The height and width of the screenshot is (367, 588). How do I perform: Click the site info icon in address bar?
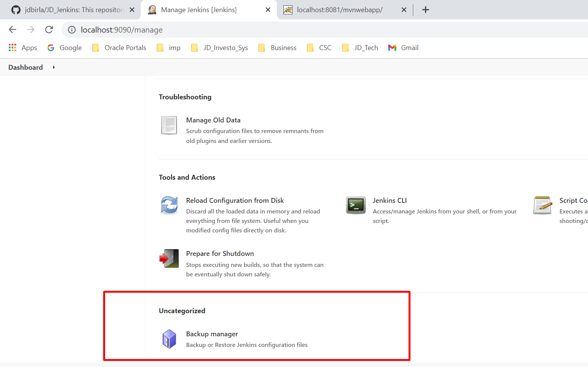72,30
